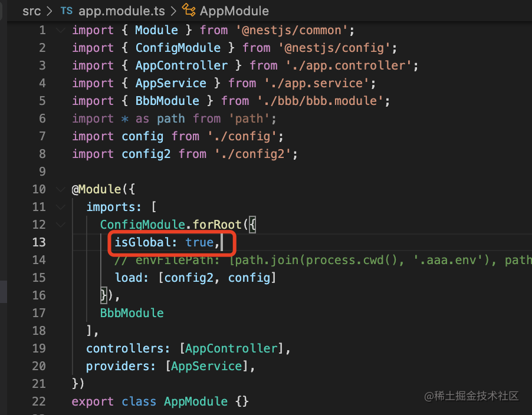The width and height of the screenshot is (532, 415).
Task: Fold the ConfigModule.forRoot call at line 12
Action: pos(61,225)
